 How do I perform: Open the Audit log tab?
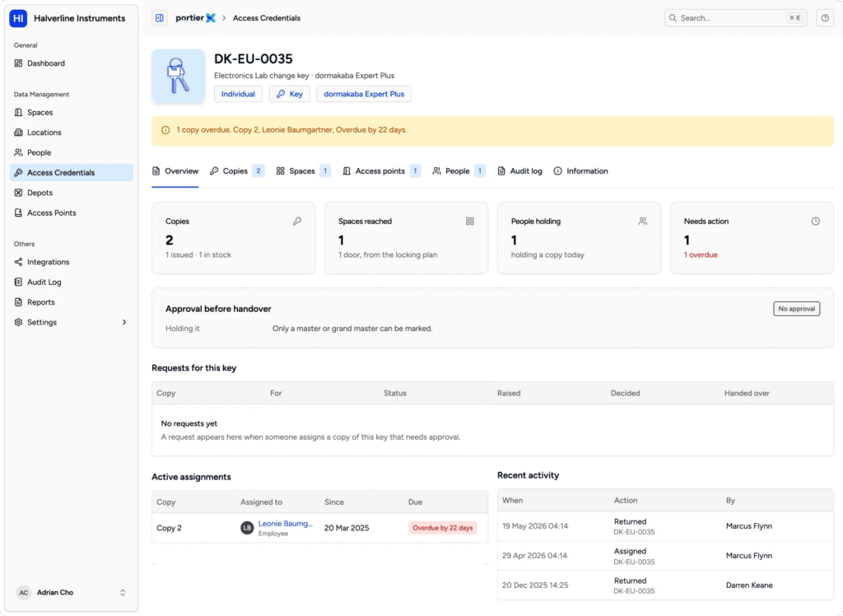click(519, 171)
